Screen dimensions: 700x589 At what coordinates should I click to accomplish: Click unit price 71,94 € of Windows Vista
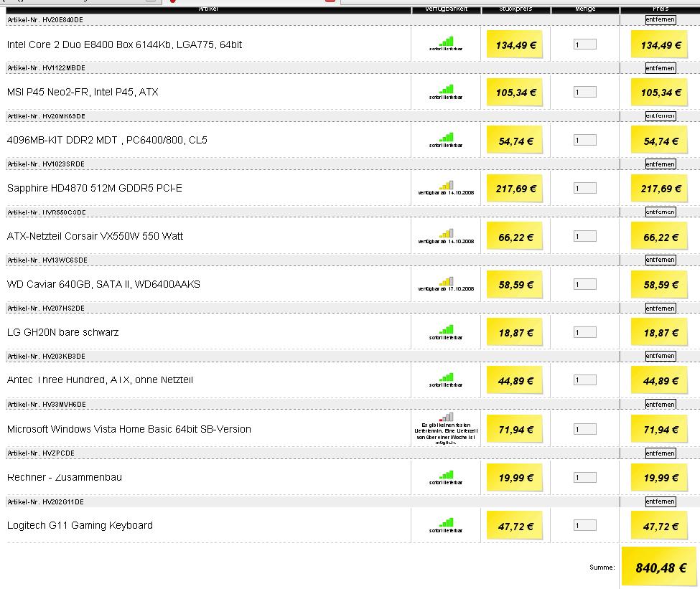click(515, 429)
